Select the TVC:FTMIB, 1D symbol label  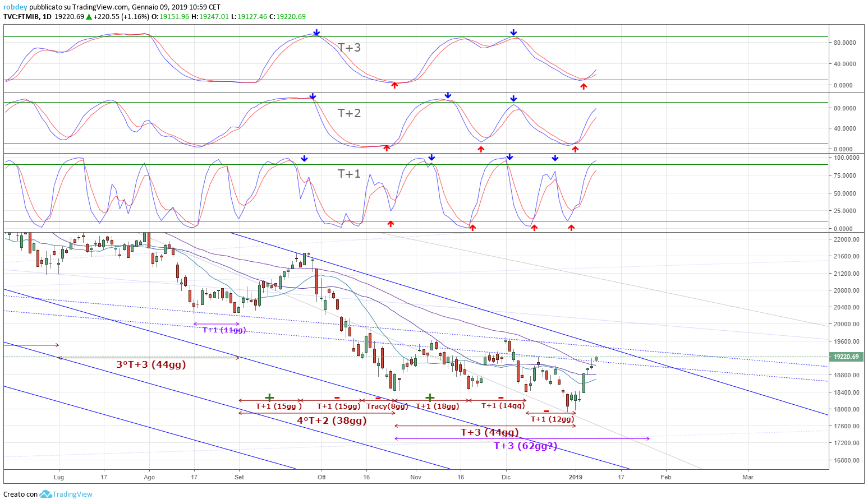(x=27, y=16)
